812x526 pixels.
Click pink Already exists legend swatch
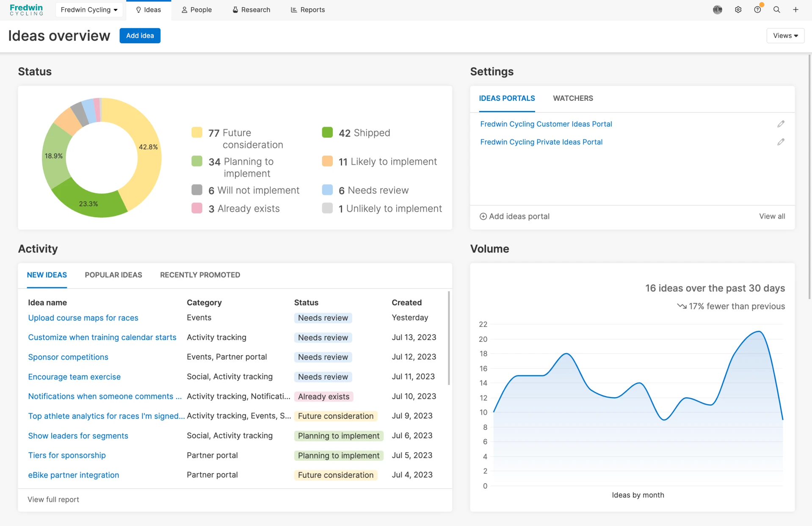click(197, 208)
